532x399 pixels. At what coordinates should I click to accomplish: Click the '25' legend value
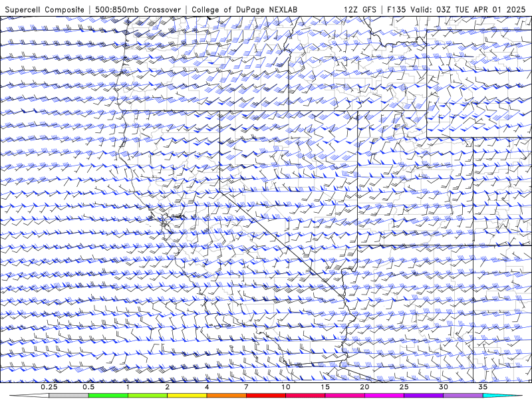tap(404, 387)
